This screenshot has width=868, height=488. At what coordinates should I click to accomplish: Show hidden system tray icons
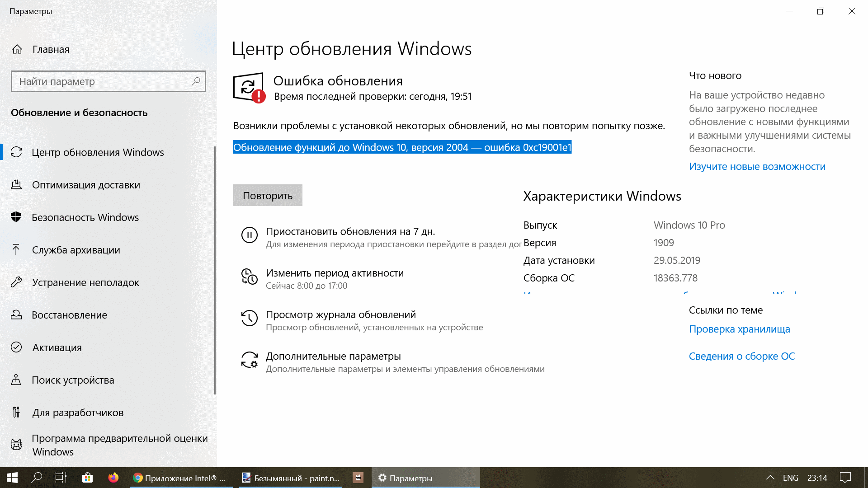[770, 478]
